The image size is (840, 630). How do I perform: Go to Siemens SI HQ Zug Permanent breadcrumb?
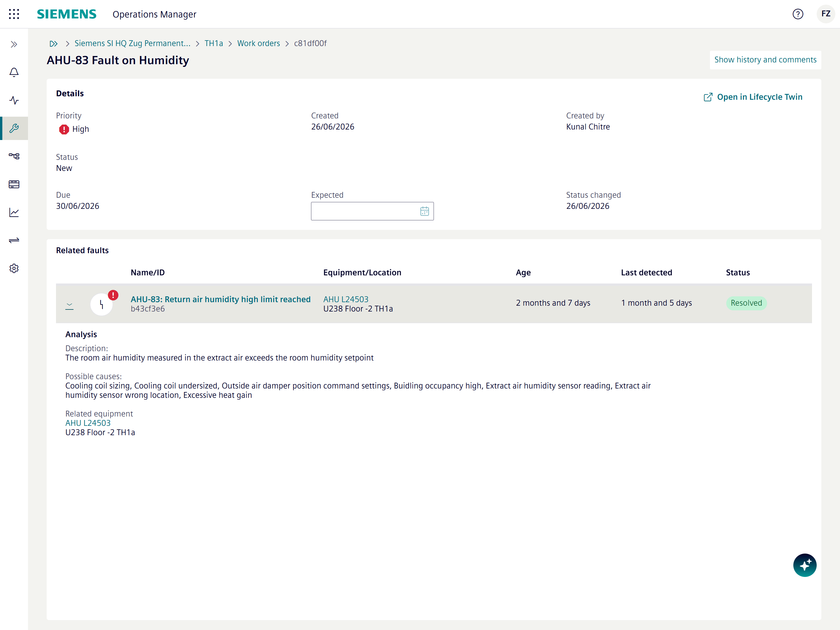coord(132,43)
